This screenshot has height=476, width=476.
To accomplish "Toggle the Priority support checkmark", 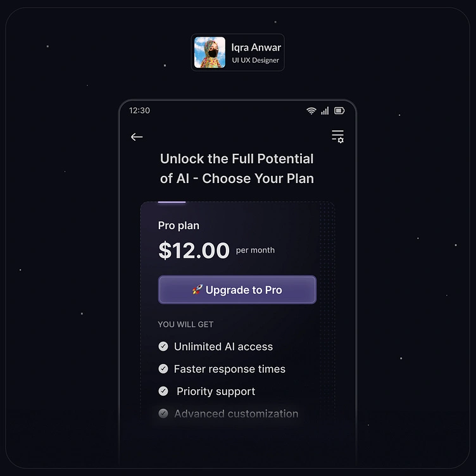I will coord(163,391).
